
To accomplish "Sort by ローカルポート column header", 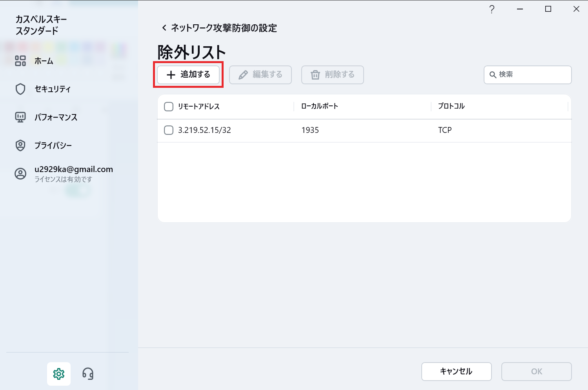I will pyautogui.click(x=320, y=106).
